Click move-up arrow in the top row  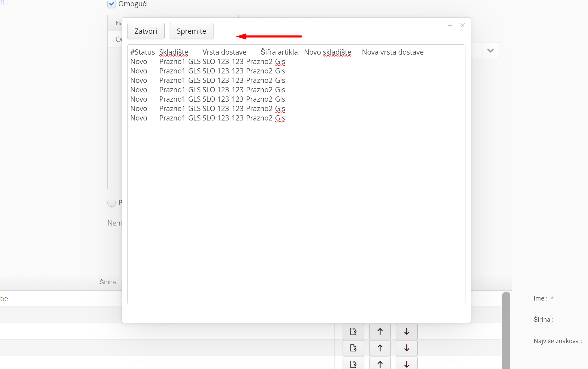(380, 332)
